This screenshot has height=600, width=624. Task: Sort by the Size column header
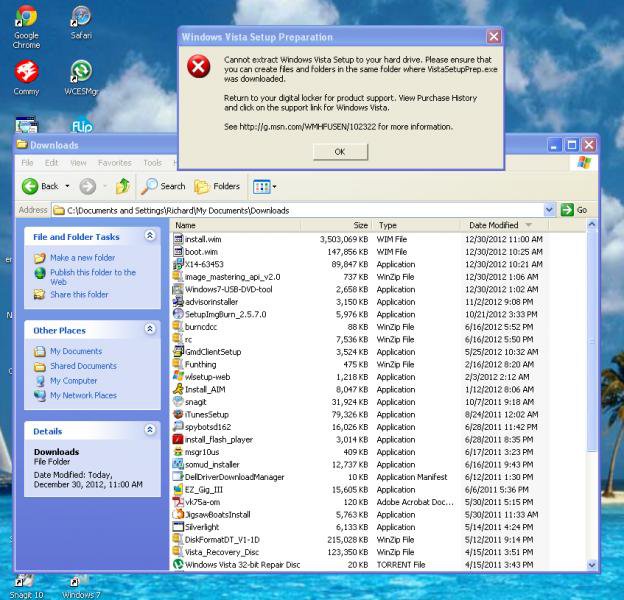pos(336,225)
